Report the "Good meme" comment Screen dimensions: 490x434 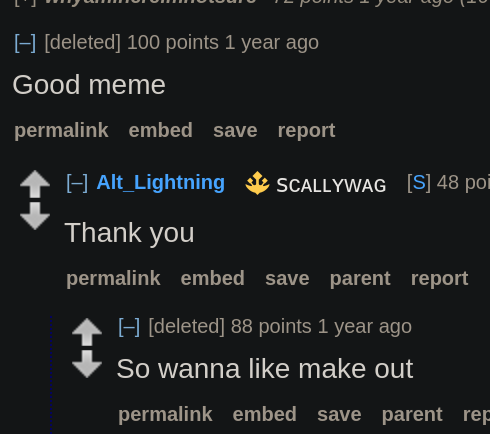click(x=306, y=131)
